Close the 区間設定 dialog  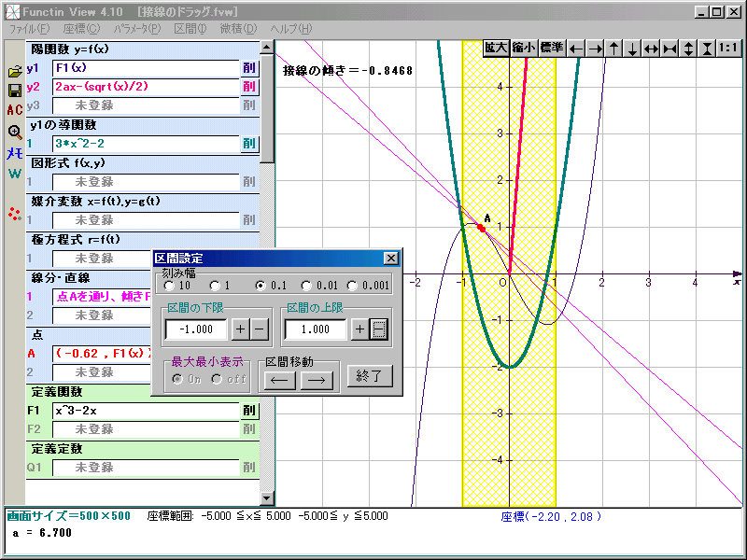390,259
